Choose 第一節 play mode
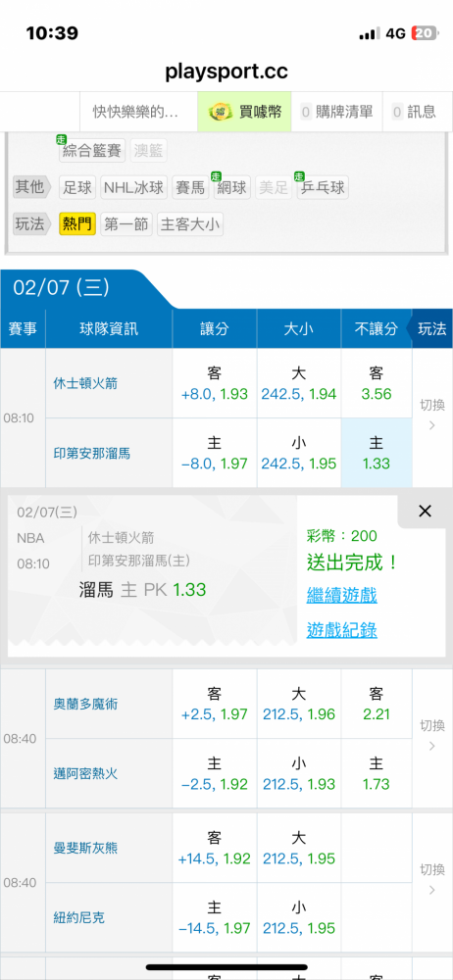This screenshot has width=453, height=980. pyautogui.click(x=126, y=224)
